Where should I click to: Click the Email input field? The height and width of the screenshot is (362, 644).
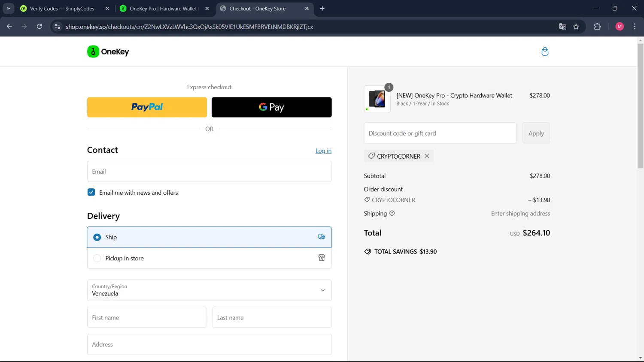click(210, 172)
